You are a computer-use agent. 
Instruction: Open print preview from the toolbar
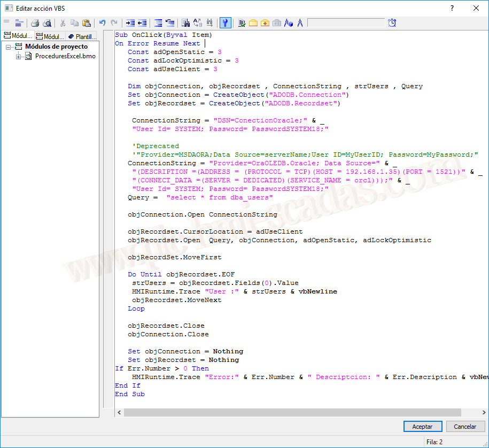47,23
